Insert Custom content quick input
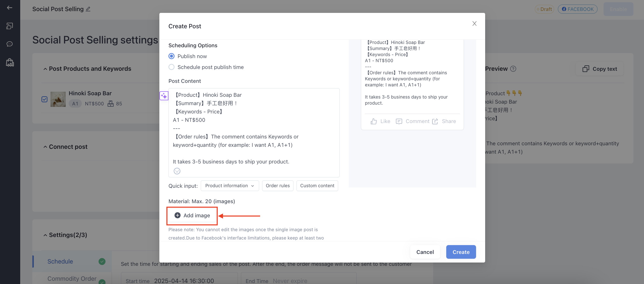The width and height of the screenshot is (644, 284). coord(317,186)
